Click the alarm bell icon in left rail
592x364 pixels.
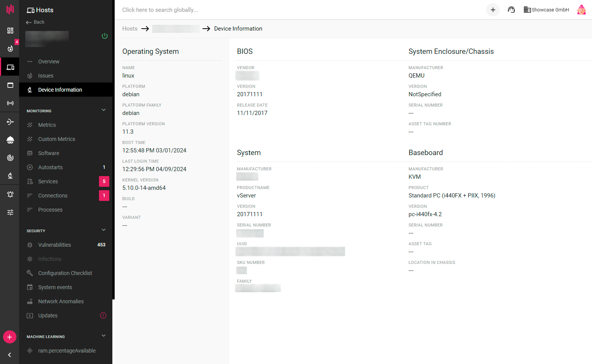point(10,194)
